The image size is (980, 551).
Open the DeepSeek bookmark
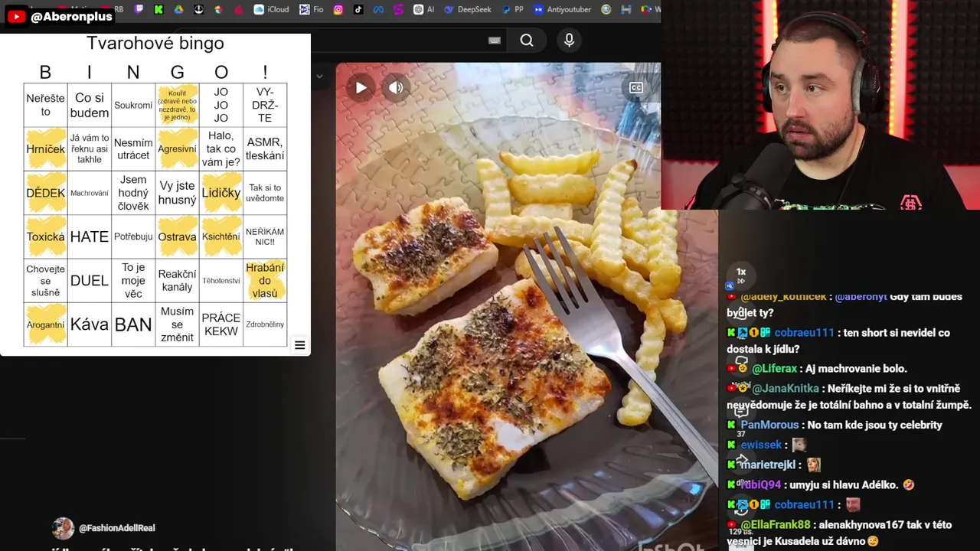(469, 9)
